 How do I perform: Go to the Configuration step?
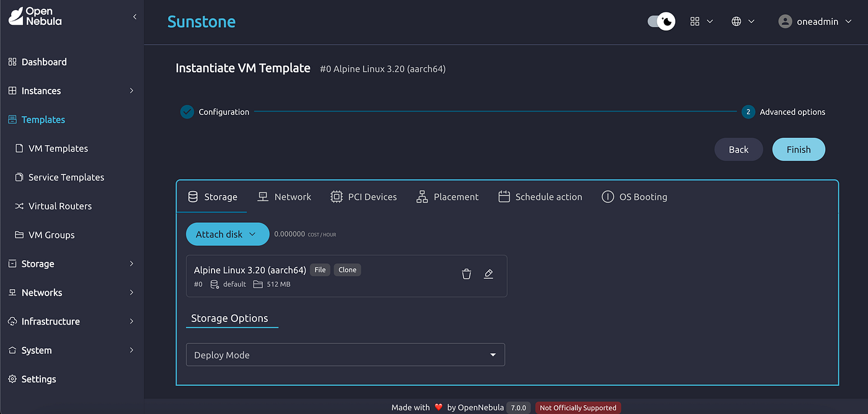[x=215, y=112]
